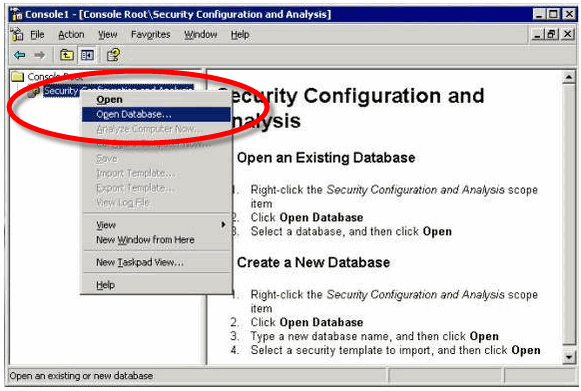This screenshot has width=581, height=391.
Task: Choose New Taskpad View... entry
Action: point(156,262)
